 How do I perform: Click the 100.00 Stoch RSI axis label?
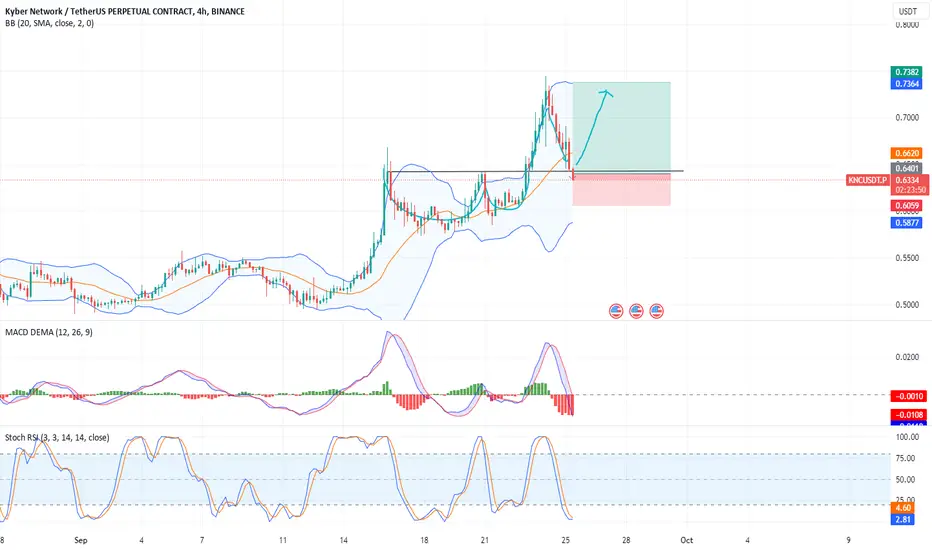[x=907, y=437]
